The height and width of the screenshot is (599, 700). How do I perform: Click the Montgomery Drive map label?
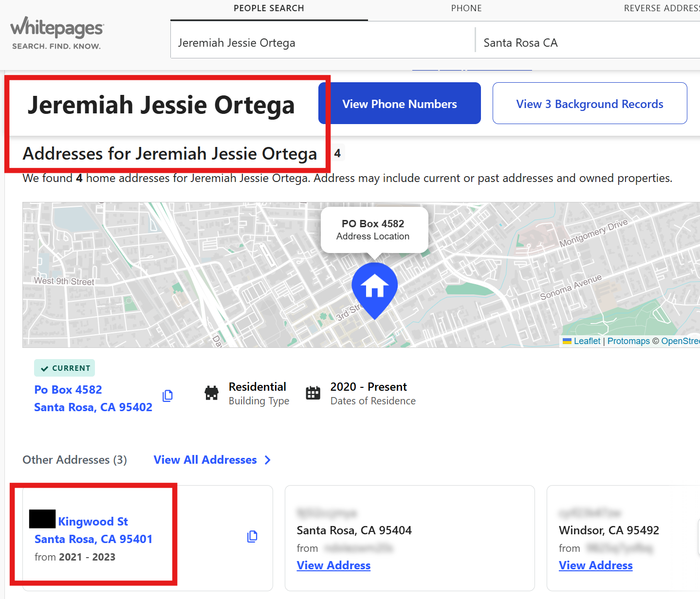click(593, 233)
